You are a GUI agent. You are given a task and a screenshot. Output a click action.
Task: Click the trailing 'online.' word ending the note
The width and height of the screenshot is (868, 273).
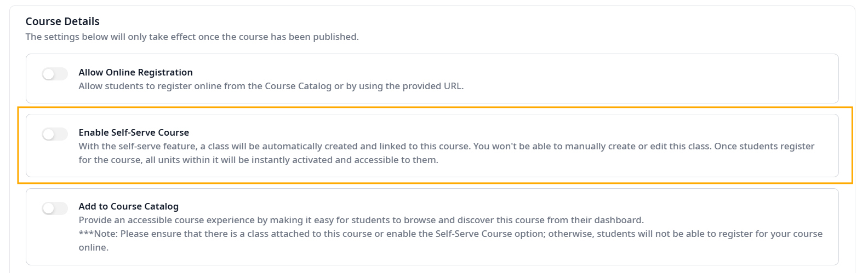click(94, 247)
